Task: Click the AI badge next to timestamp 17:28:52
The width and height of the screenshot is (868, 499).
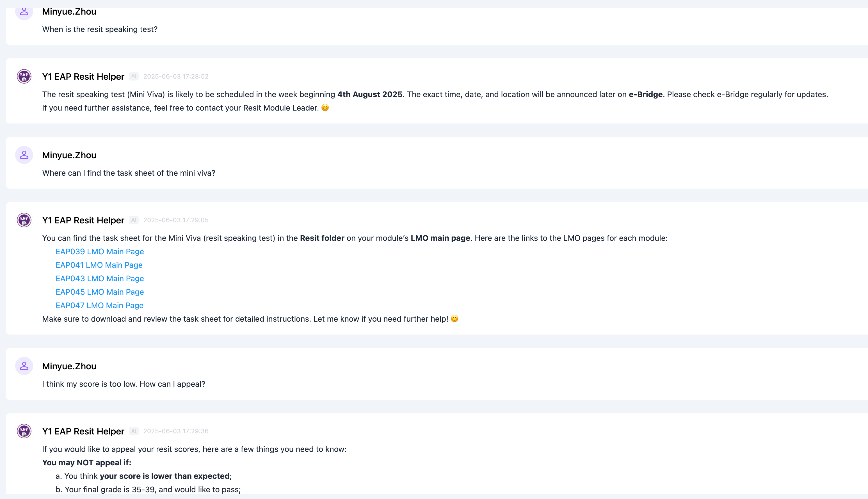Action: tap(134, 76)
